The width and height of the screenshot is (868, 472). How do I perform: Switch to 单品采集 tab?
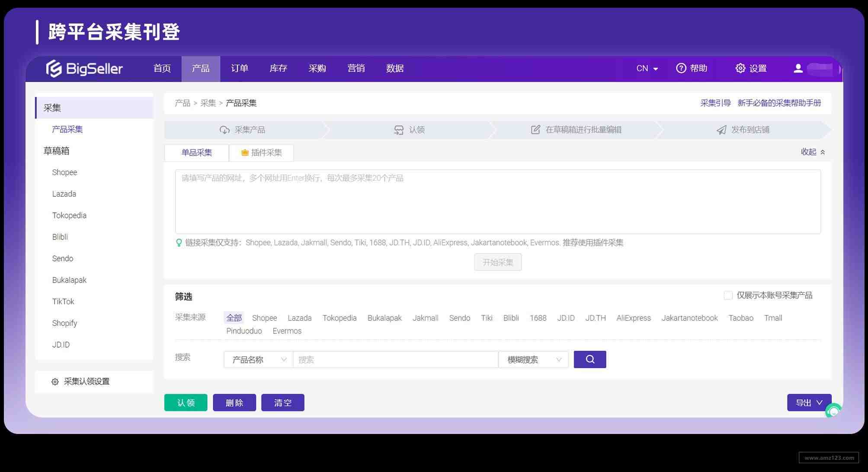(x=196, y=153)
